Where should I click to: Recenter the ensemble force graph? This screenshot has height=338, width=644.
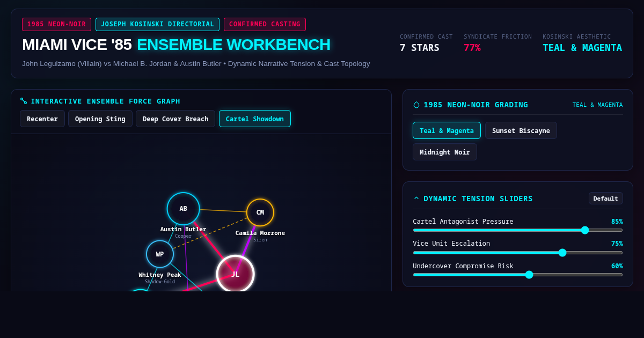[x=42, y=119]
